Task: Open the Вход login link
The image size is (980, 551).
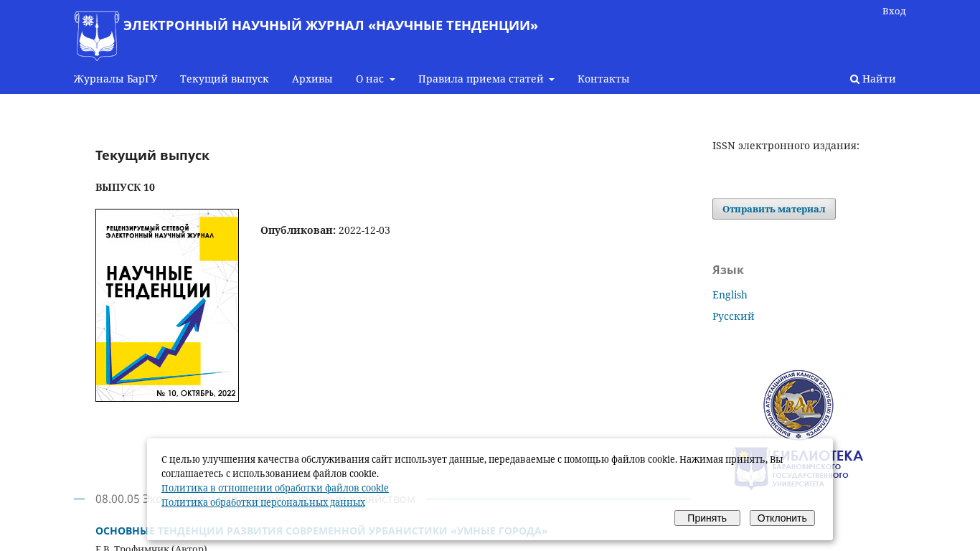Action: [x=894, y=11]
